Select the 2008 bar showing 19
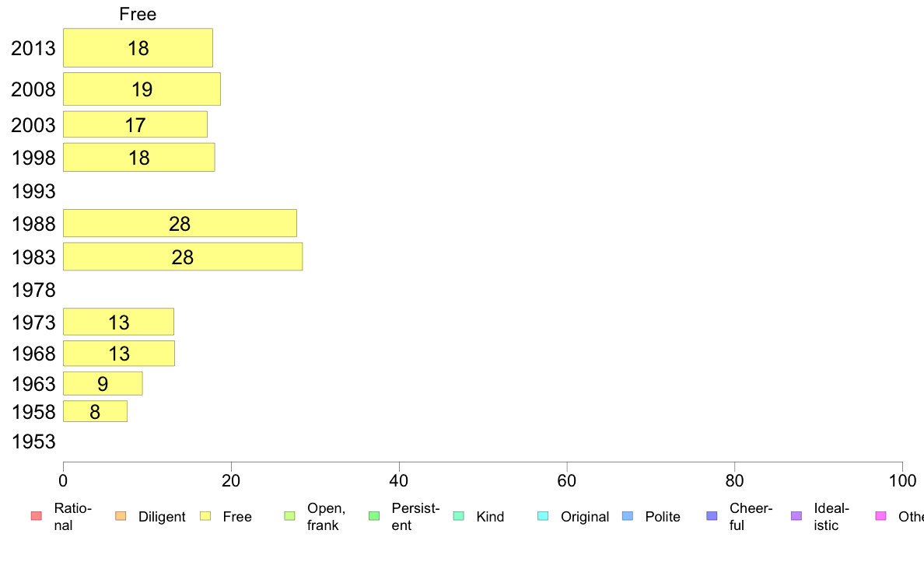This screenshot has width=924, height=572. tap(142, 89)
